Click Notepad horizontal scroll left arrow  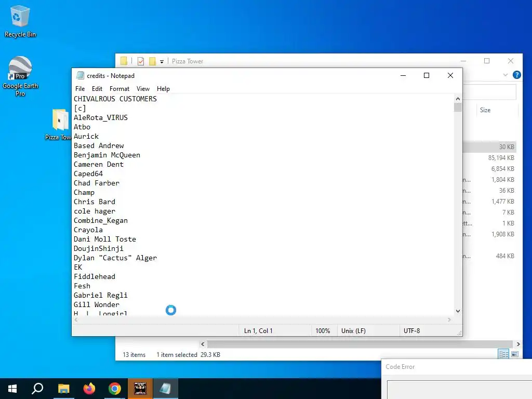click(x=76, y=320)
